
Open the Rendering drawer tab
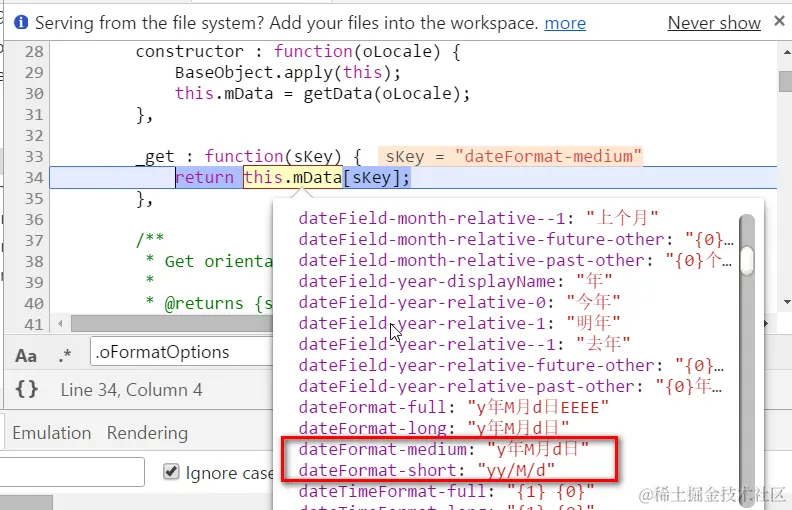(x=147, y=433)
